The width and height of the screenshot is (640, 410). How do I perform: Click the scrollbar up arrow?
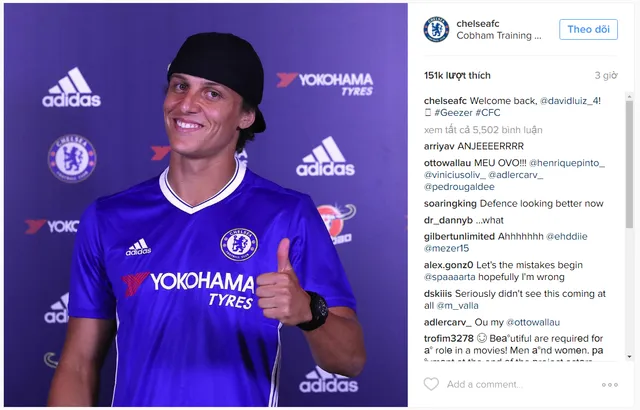click(x=629, y=97)
